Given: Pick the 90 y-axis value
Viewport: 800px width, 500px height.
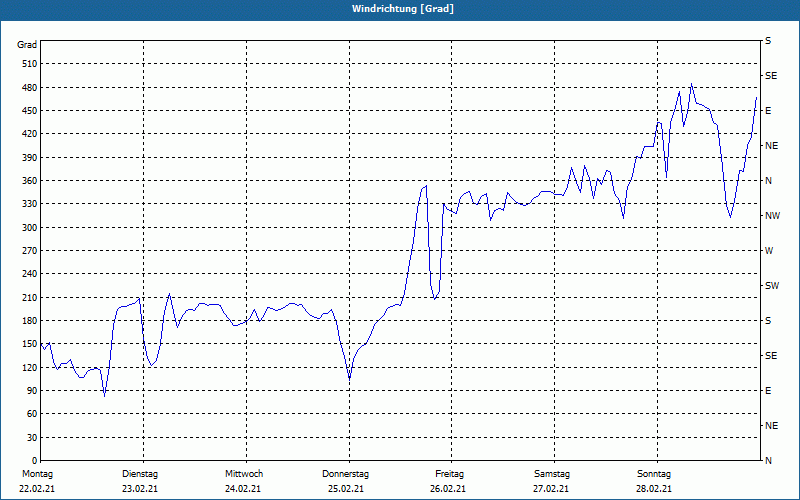Looking at the screenshot, I should pyautogui.click(x=32, y=390).
